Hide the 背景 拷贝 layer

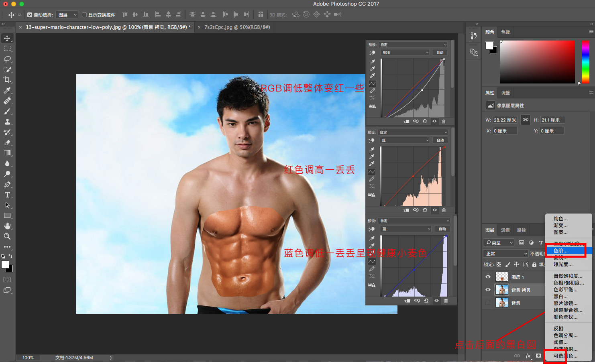(x=488, y=290)
